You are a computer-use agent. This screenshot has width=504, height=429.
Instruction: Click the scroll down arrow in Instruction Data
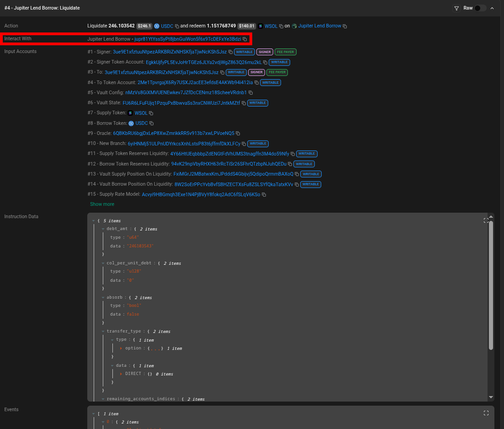(x=491, y=397)
